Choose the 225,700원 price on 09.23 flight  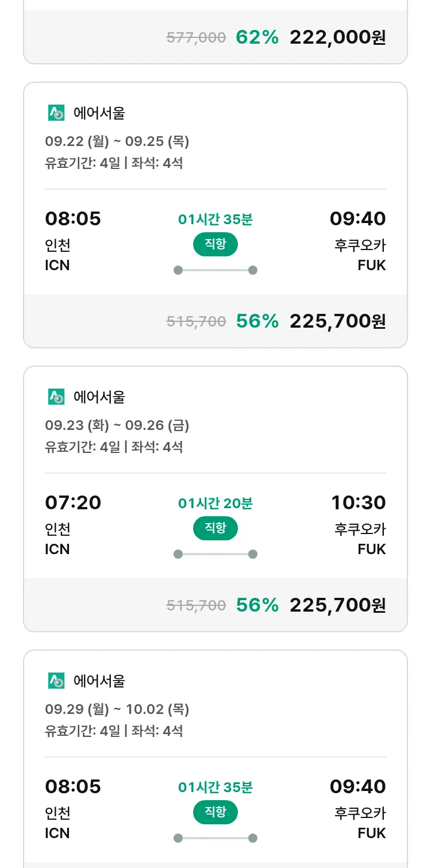click(337, 605)
